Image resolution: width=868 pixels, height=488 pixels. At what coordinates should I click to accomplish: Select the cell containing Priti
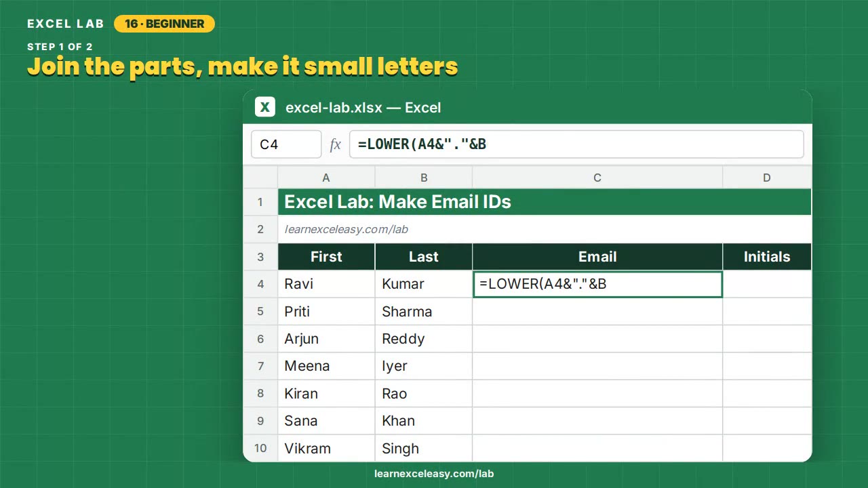point(326,311)
